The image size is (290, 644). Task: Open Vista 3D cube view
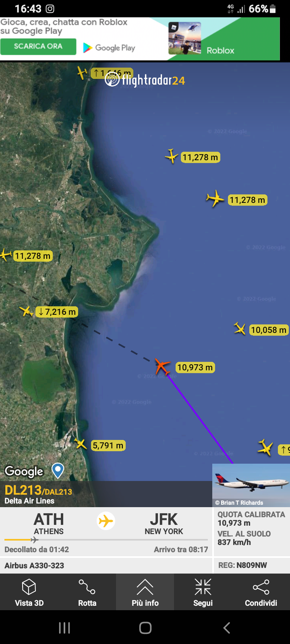tap(29, 592)
